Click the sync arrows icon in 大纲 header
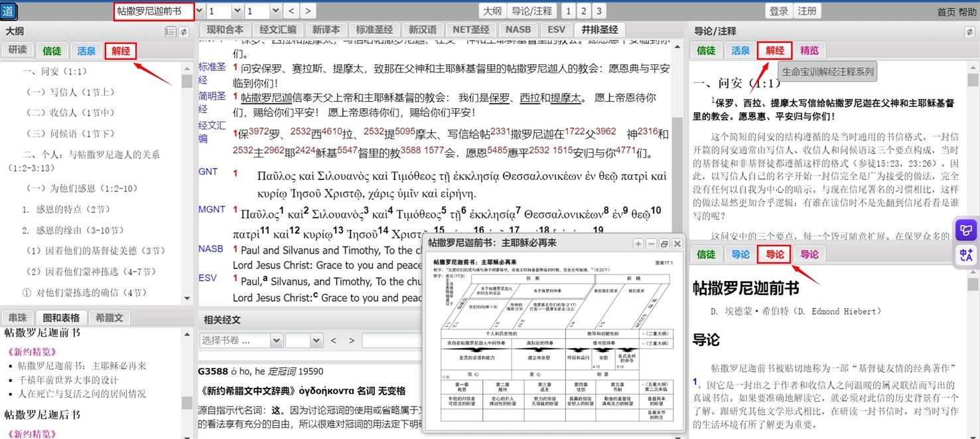The width and height of the screenshot is (980, 439). point(183,31)
